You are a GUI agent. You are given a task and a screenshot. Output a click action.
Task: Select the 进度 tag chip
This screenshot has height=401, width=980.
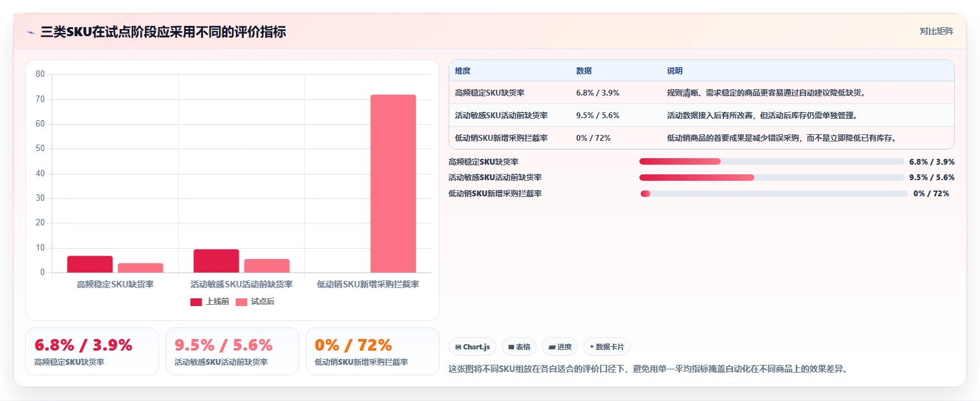coord(560,347)
